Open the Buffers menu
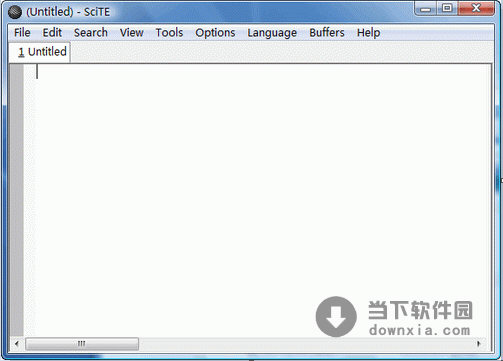The height and width of the screenshot is (361, 503). 327,33
